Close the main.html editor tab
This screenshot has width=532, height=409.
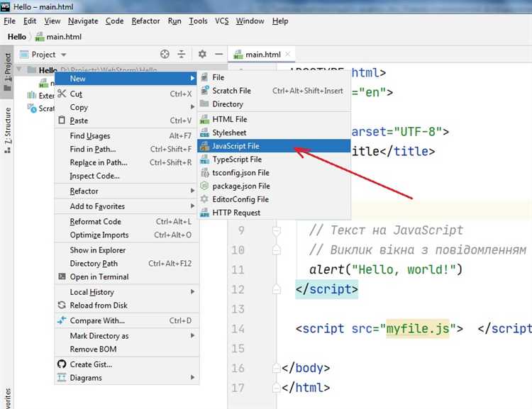point(288,55)
